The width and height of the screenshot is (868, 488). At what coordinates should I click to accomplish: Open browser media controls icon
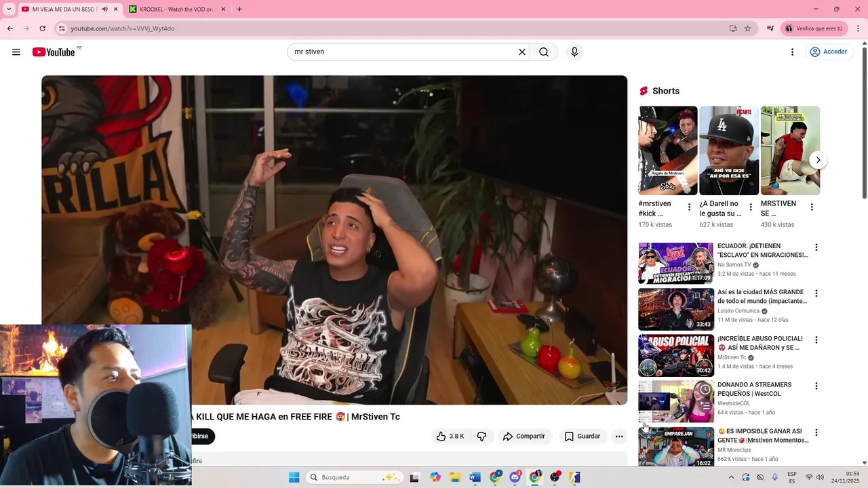(770, 28)
